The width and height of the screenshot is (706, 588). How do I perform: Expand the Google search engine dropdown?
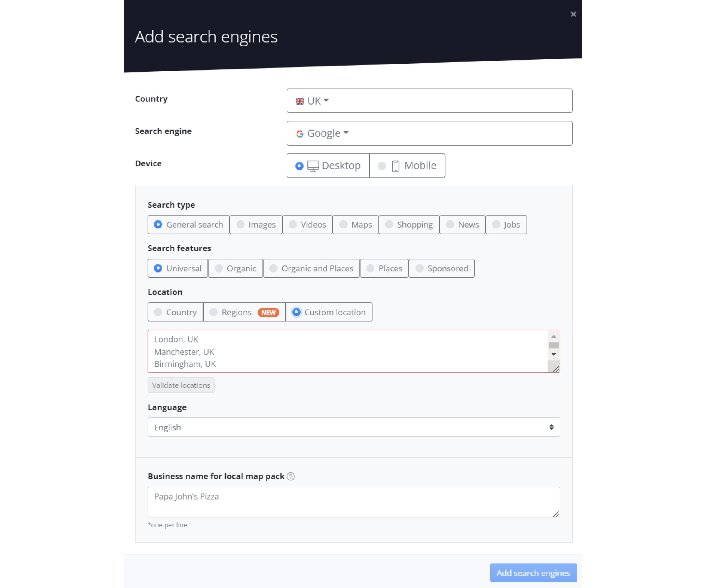click(429, 133)
